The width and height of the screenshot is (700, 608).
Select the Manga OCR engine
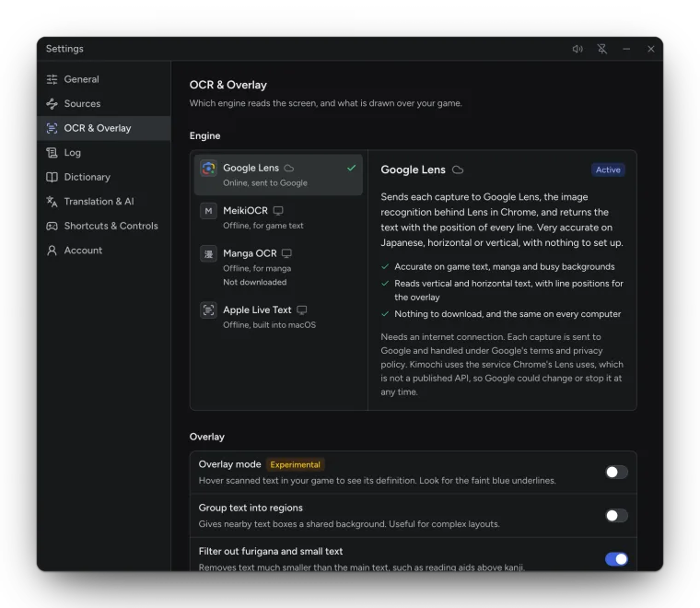[x=278, y=267]
